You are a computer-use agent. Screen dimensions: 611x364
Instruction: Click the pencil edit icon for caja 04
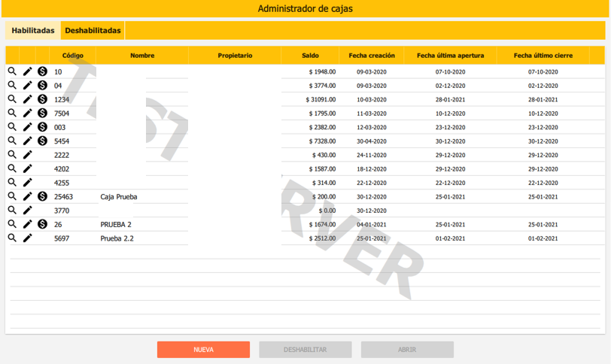click(x=28, y=85)
